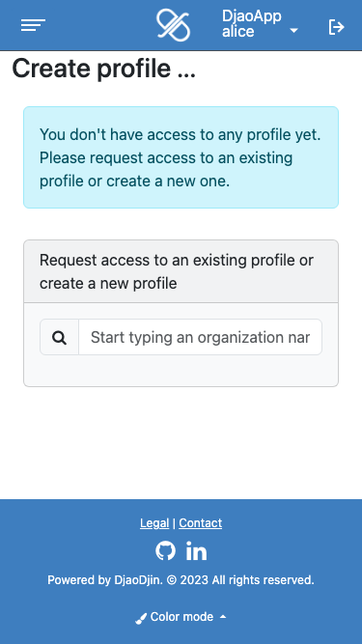Open the alice username menu
This screenshot has height=644, width=362.
238,32
